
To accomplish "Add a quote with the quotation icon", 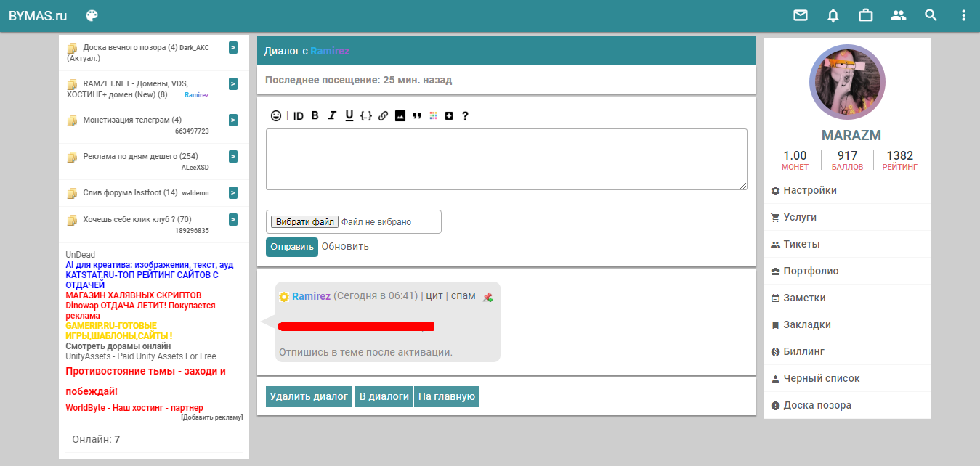I will [417, 115].
